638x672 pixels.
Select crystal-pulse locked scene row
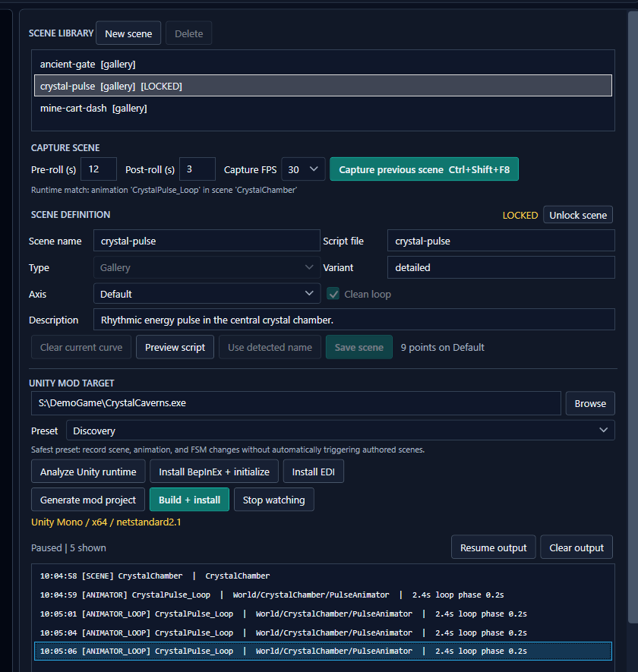[323, 86]
